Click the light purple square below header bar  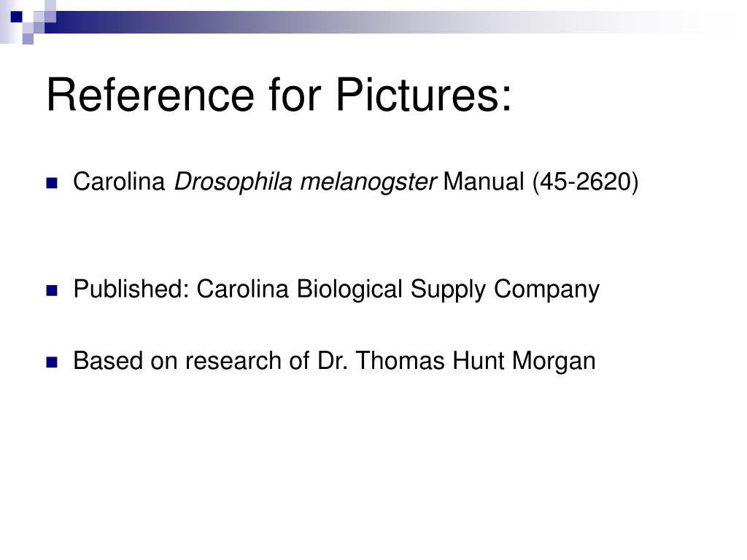pos(28,39)
